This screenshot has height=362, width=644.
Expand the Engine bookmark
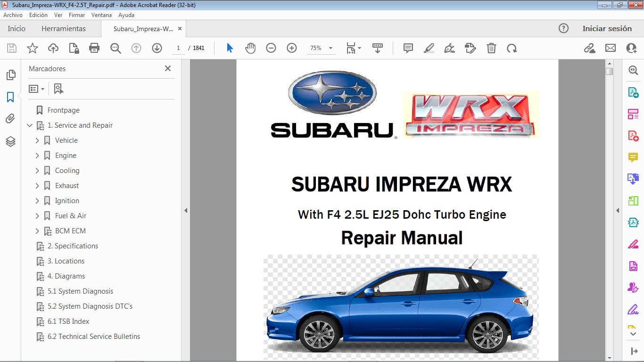(x=37, y=156)
